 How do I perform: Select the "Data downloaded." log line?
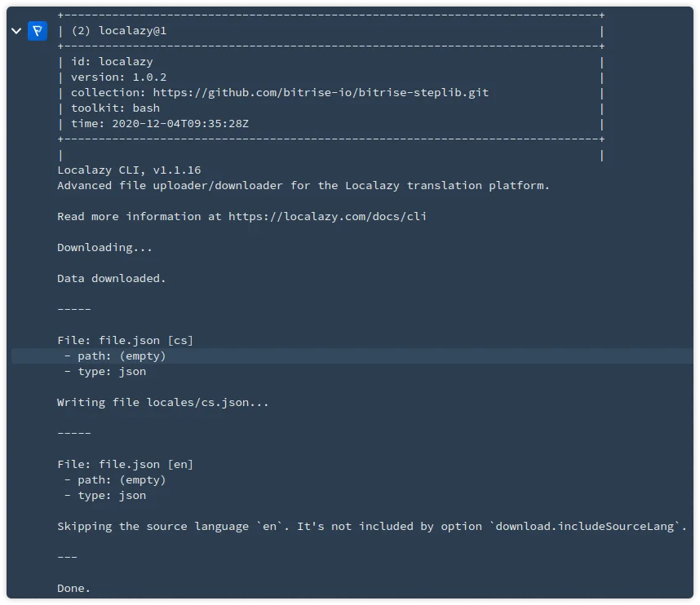112,278
